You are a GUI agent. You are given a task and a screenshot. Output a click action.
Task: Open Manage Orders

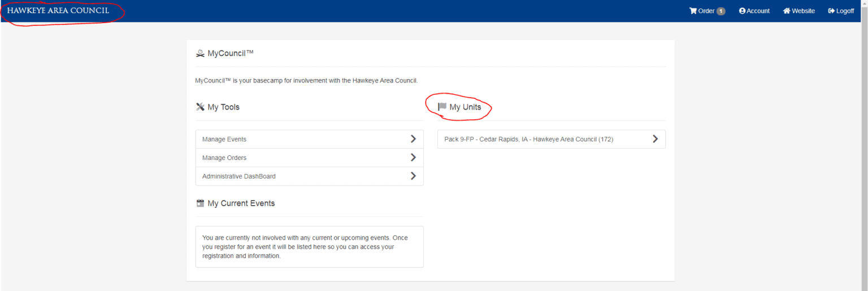(309, 158)
